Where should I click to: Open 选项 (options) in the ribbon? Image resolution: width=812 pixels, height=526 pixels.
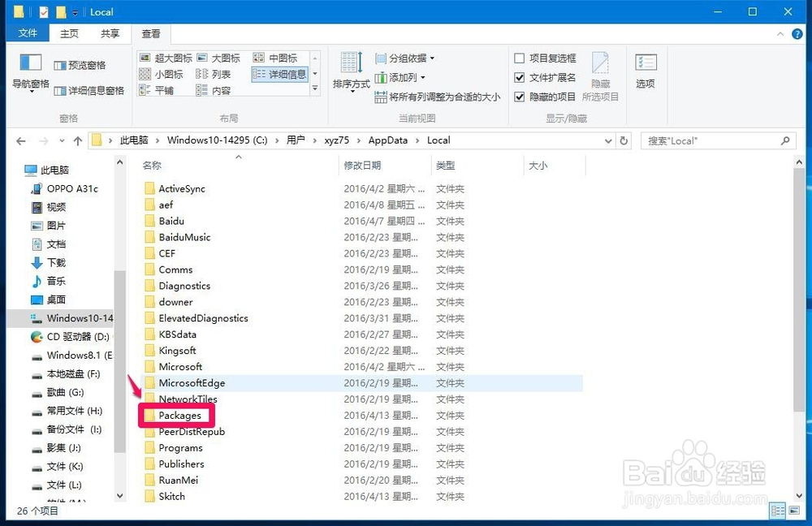click(x=646, y=71)
